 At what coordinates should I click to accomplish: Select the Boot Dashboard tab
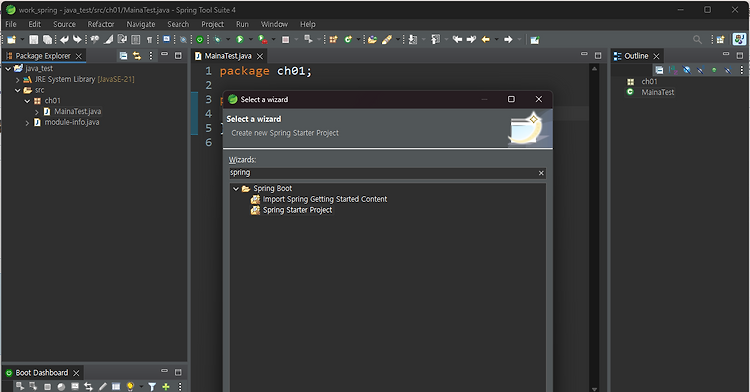(42, 372)
